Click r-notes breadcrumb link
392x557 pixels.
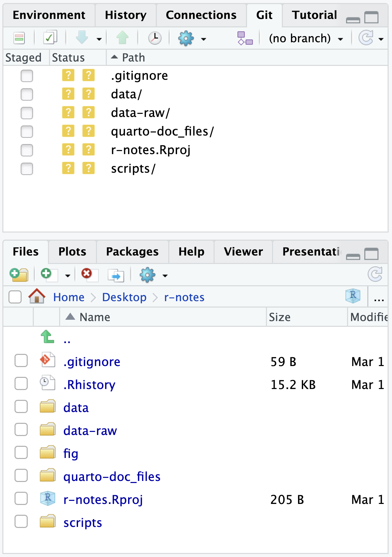point(184,297)
